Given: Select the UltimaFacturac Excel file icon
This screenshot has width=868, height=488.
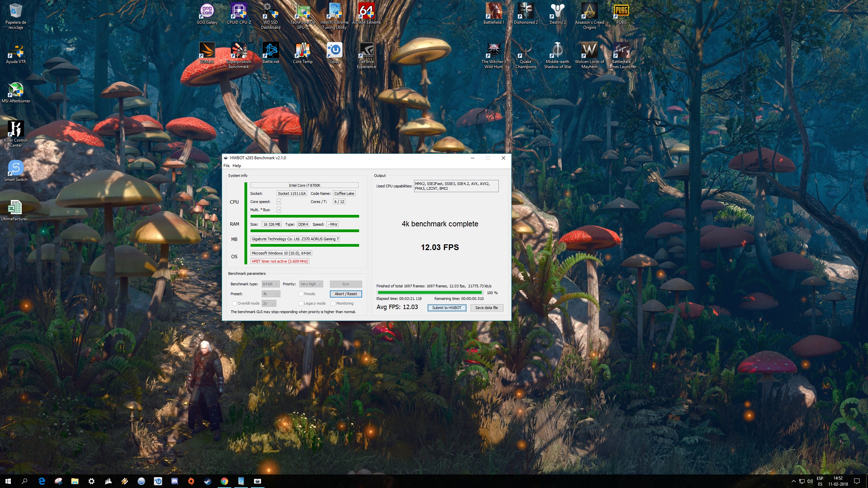Looking at the screenshot, I should [16, 210].
